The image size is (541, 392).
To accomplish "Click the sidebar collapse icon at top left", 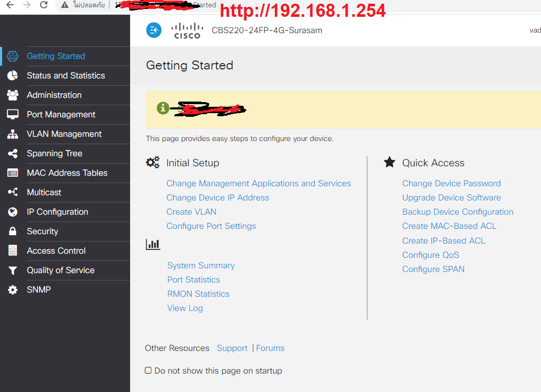I will click(x=153, y=30).
